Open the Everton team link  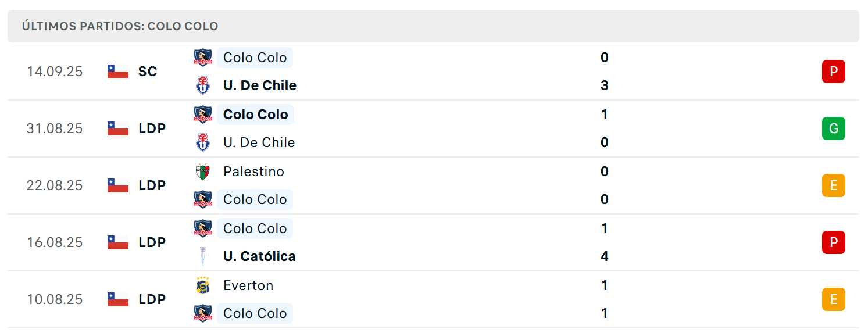248,285
